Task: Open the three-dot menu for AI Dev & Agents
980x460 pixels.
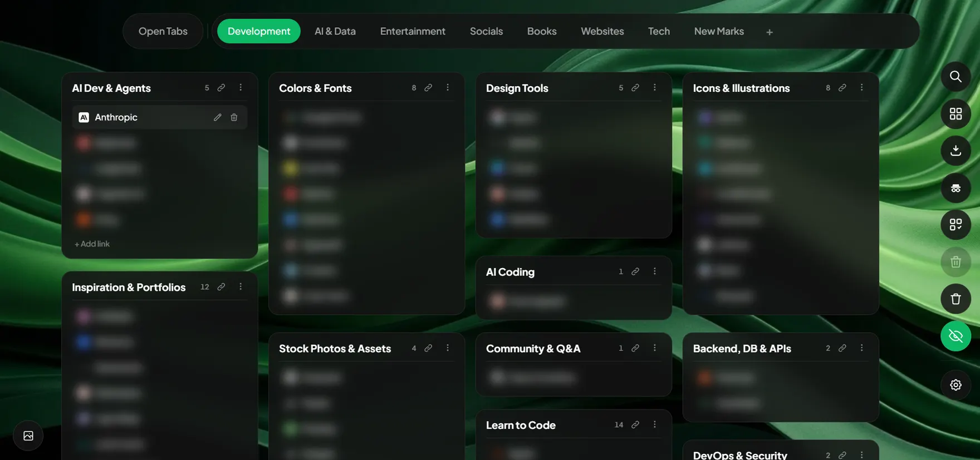Action: [x=241, y=88]
